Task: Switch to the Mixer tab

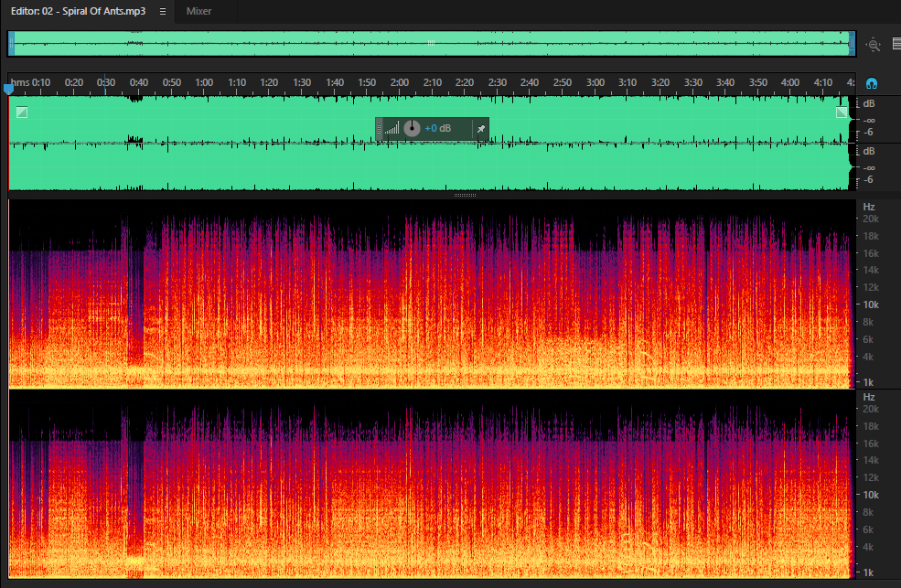Action: pos(198,12)
